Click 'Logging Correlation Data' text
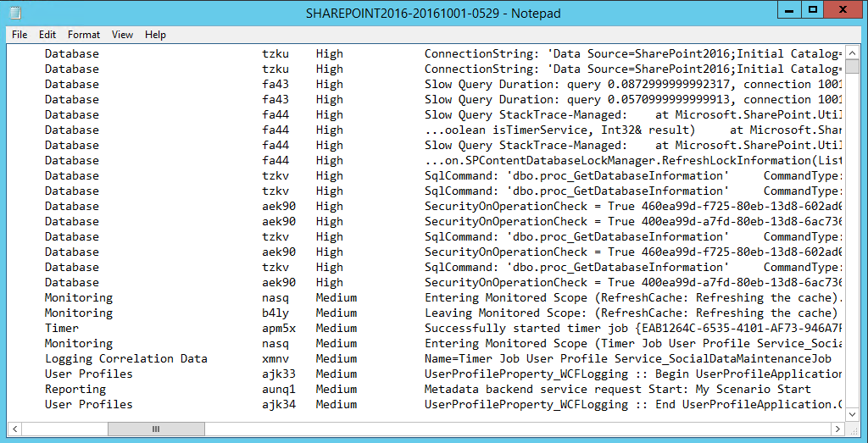This screenshot has height=443, width=868. 126,358
